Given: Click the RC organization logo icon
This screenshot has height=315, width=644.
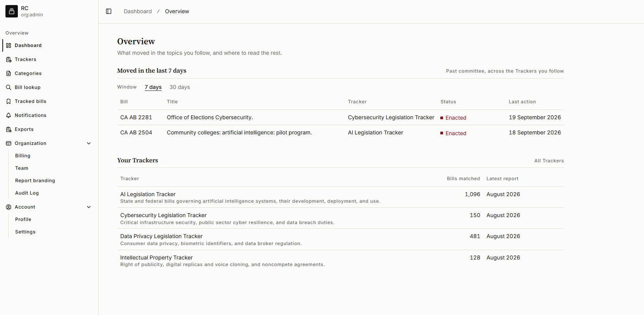Looking at the screenshot, I should point(12,11).
